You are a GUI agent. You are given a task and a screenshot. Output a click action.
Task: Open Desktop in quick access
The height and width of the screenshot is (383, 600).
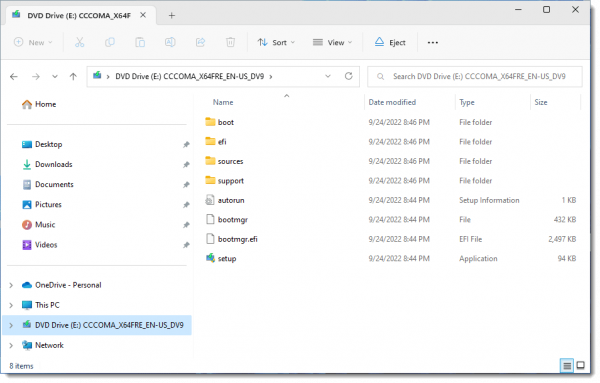(x=42, y=144)
